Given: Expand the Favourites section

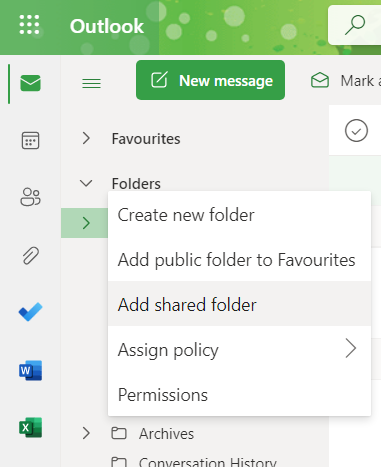Looking at the screenshot, I should coord(86,138).
